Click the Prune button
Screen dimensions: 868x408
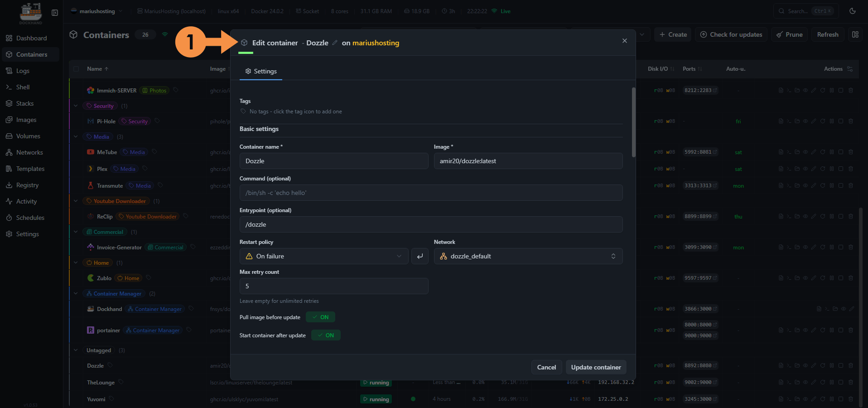click(789, 34)
